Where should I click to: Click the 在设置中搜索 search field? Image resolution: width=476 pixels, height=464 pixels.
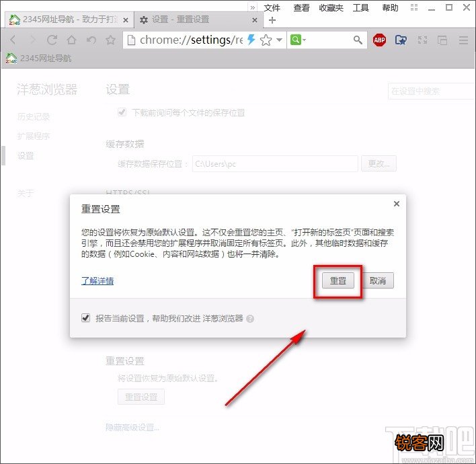coord(432,91)
